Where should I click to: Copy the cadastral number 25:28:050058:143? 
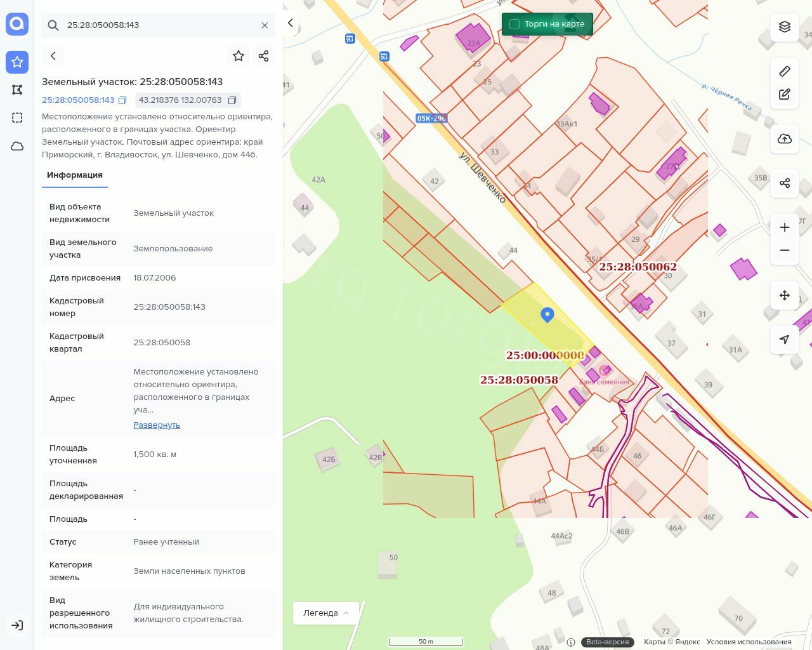pyautogui.click(x=123, y=100)
